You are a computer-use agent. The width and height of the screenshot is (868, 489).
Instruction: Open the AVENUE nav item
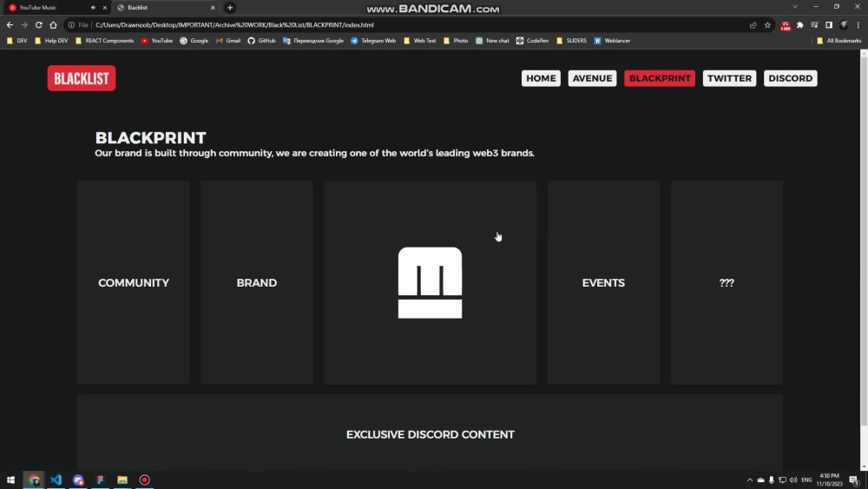(x=592, y=78)
